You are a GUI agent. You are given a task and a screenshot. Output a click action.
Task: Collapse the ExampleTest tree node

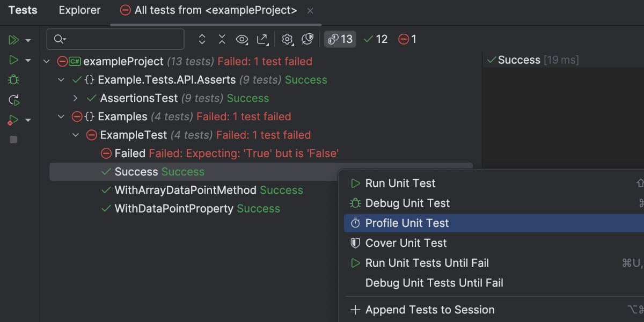[x=75, y=135]
